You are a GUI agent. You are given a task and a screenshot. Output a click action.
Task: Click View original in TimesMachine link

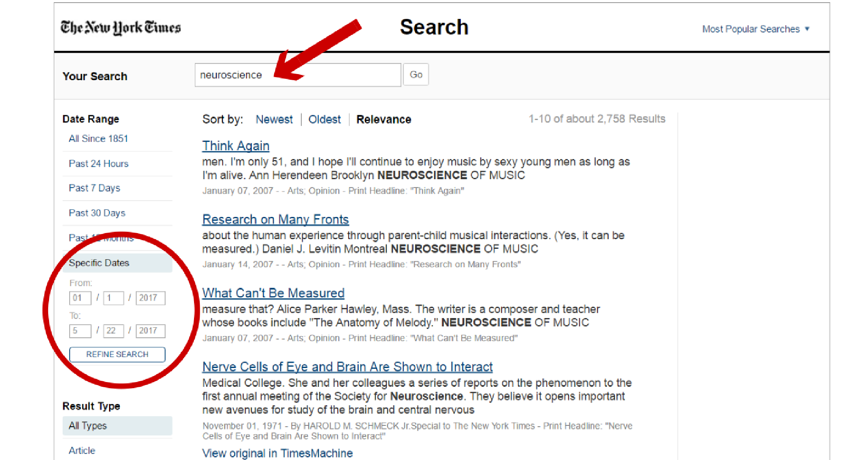277,453
